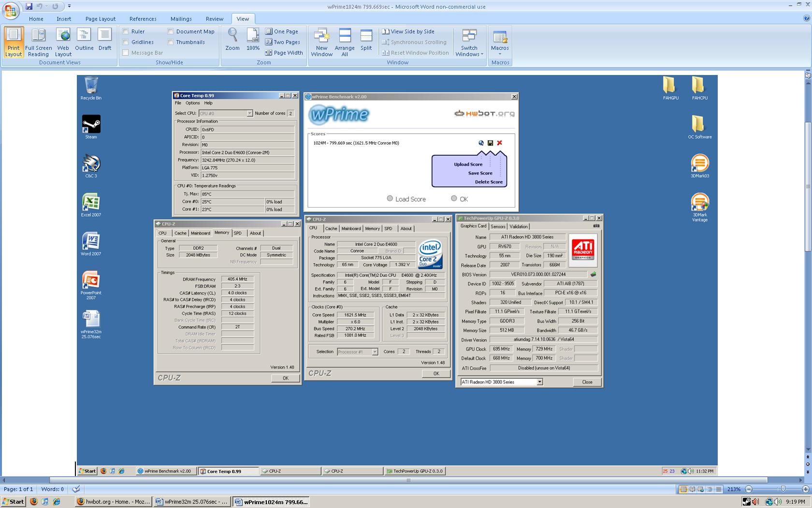
Task: Select Full Screen Reading in status bar views
Action: [x=692, y=489]
